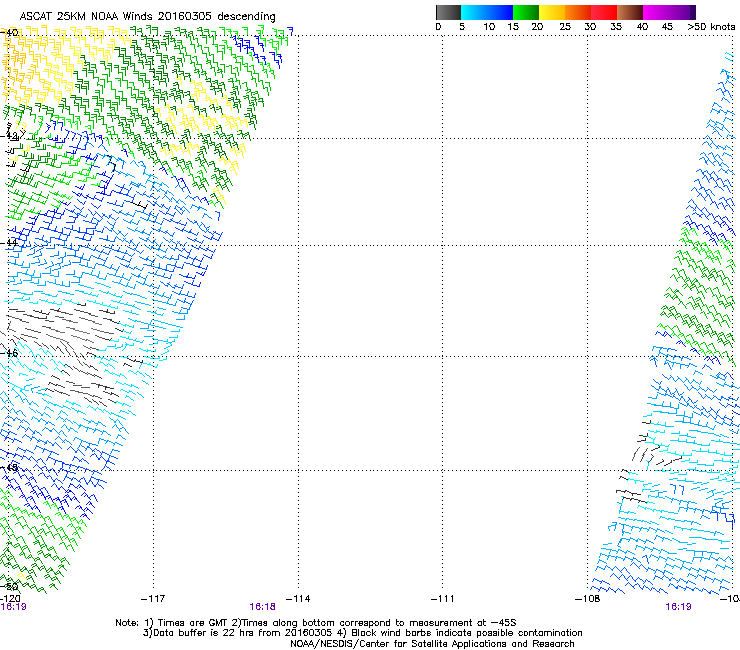This screenshot has width=740, height=650.
Task: Click the magenta 40–45 knots color segment
Action: click(x=656, y=12)
